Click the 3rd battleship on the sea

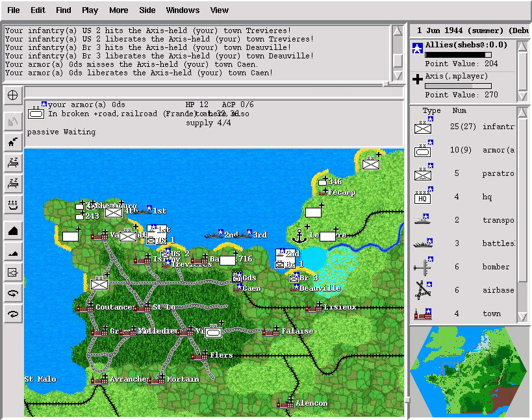click(242, 234)
